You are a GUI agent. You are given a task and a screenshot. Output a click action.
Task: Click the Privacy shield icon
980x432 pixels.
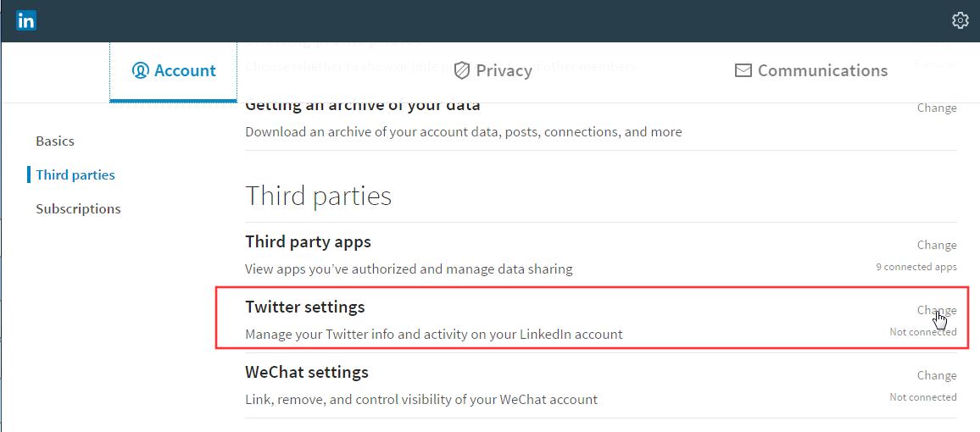[x=462, y=70]
